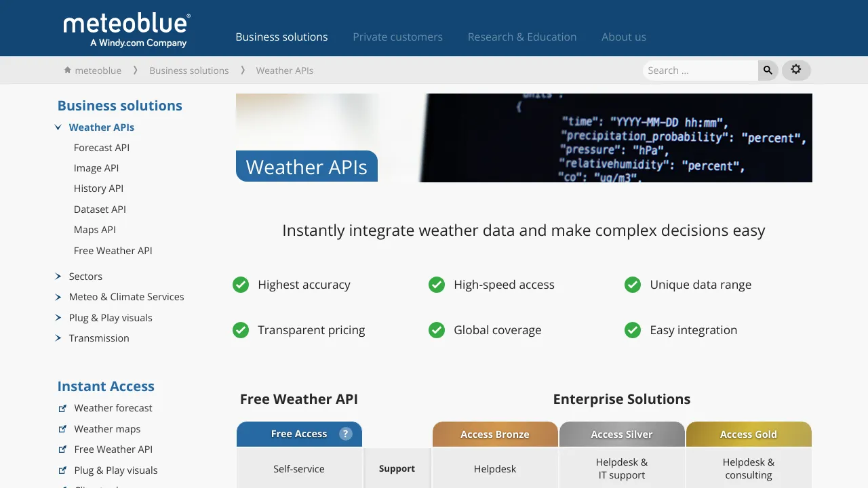The height and width of the screenshot is (488, 868).
Task: Open settings via the gear icon
Action: [796, 70]
